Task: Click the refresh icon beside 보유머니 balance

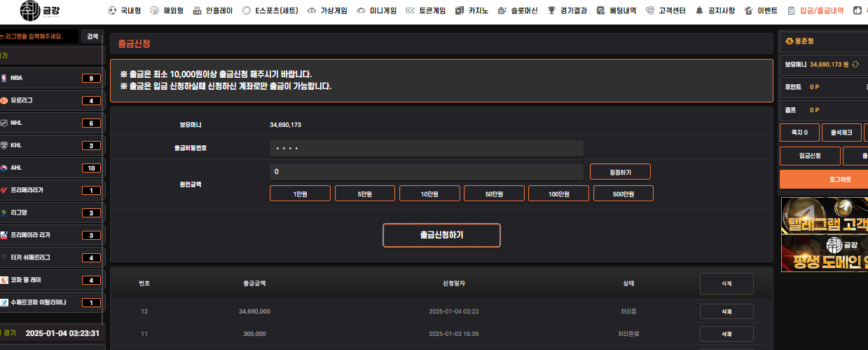Action: pos(855,65)
